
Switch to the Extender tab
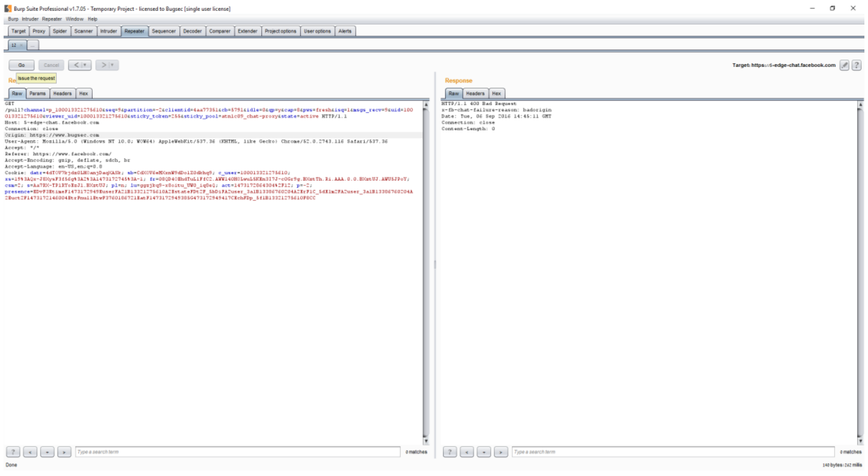pyautogui.click(x=248, y=31)
